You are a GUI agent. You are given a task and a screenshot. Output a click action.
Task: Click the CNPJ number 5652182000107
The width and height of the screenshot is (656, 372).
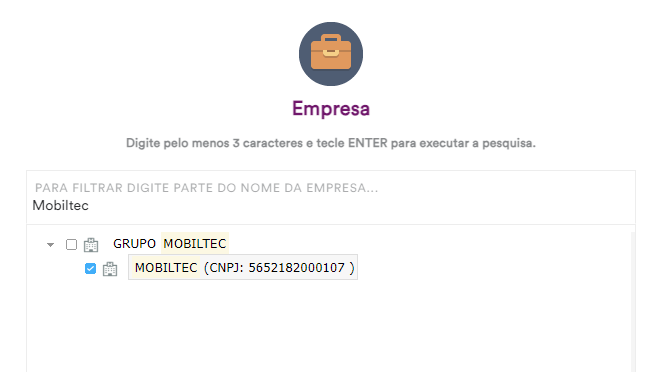[x=297, y=268]
